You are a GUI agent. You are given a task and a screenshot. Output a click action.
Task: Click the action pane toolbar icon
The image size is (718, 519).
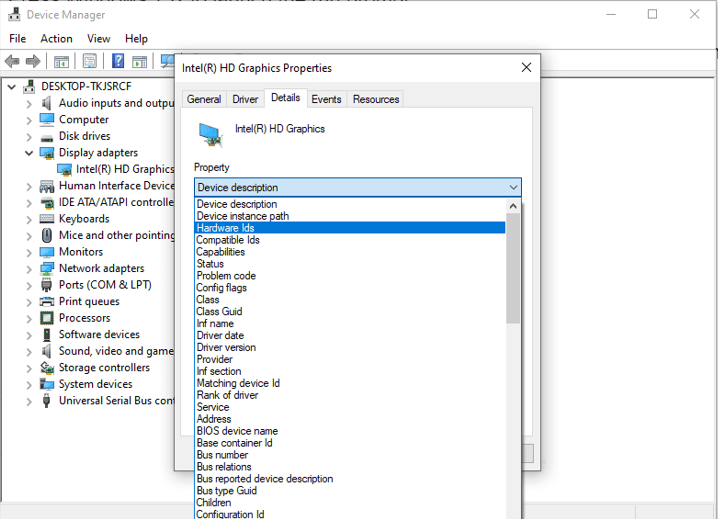tap(140, 61)
